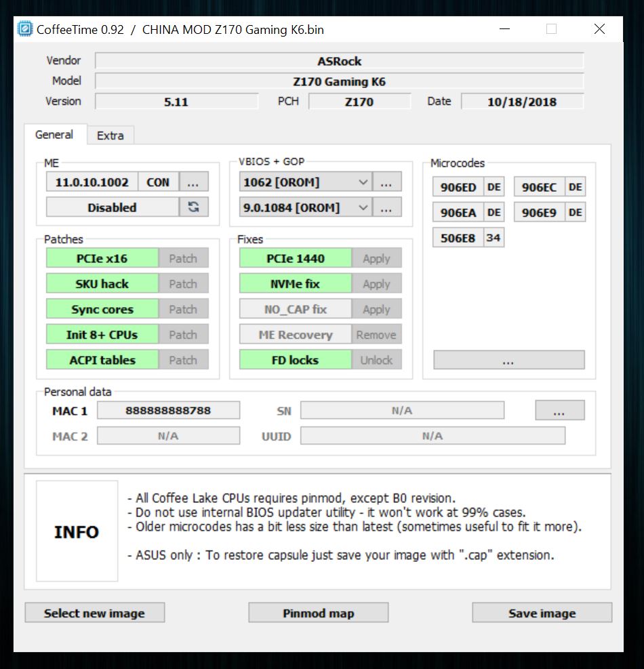Click the Version 5.11 field
This screenshot has height=669, width=644.
point(176,102)
